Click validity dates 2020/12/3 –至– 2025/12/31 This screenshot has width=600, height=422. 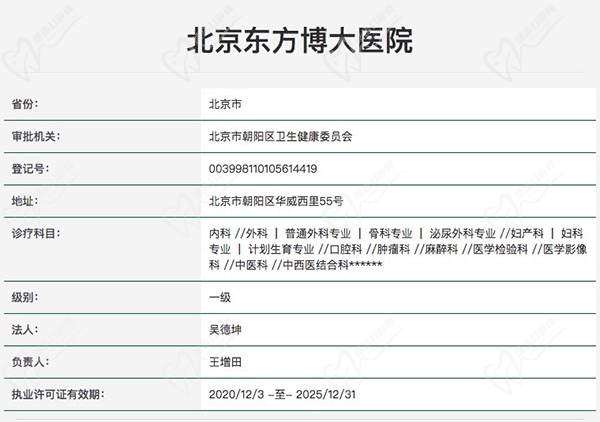(x=282, y=394)
